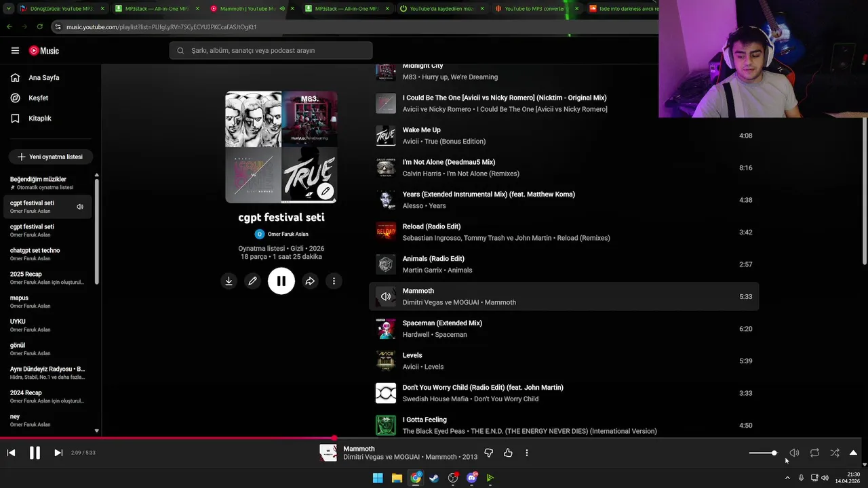
Task: Edit playlist cover image pencil overlay
Action: 325,191
